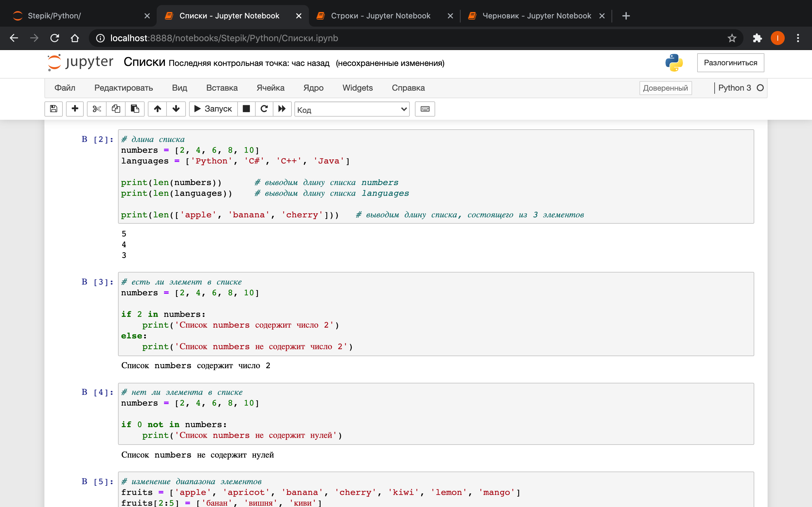Bookmark this page with the star icon
The width and height of the screenshot is (812, 507).
pos(732,38)
